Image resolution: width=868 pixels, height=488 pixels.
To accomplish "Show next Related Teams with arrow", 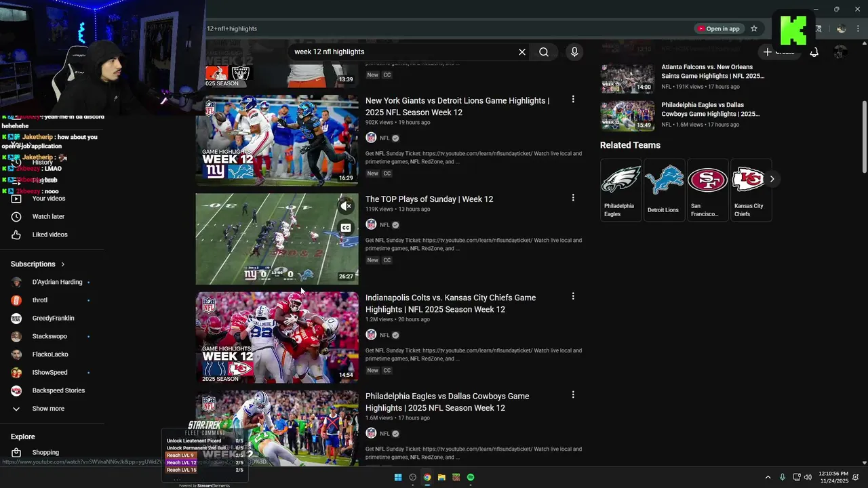I will [772, 179].
